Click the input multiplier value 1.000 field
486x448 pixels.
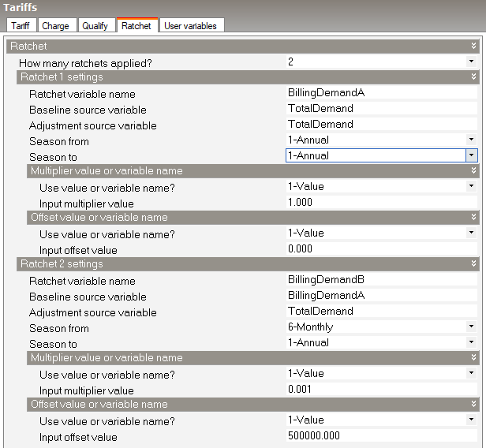379,202
